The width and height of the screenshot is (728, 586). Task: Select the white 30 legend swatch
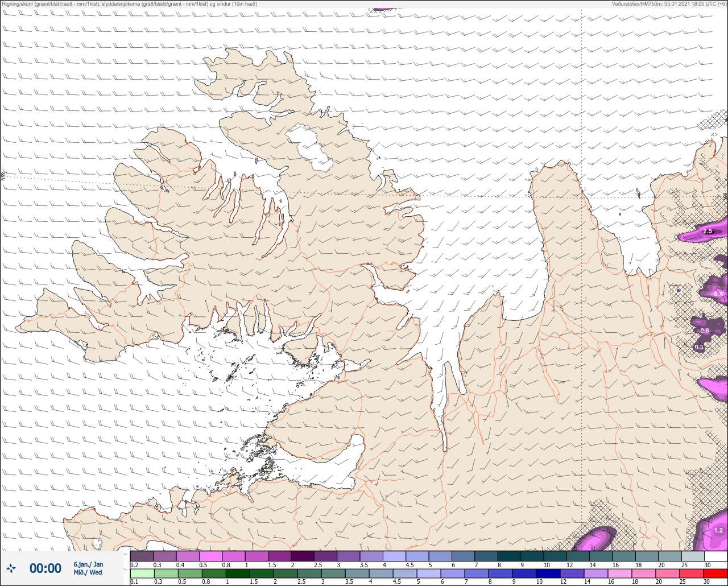[715, 556]
